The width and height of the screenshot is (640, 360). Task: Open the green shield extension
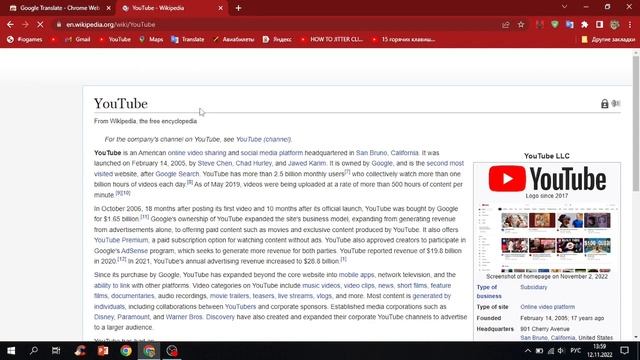coord(554,25)
